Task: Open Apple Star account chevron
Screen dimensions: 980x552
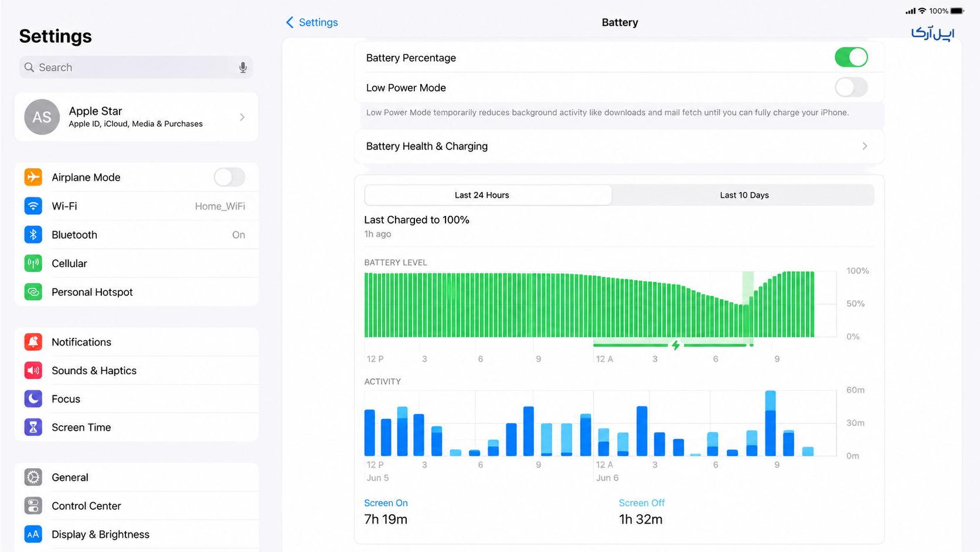Action: [x=242, y=117]
